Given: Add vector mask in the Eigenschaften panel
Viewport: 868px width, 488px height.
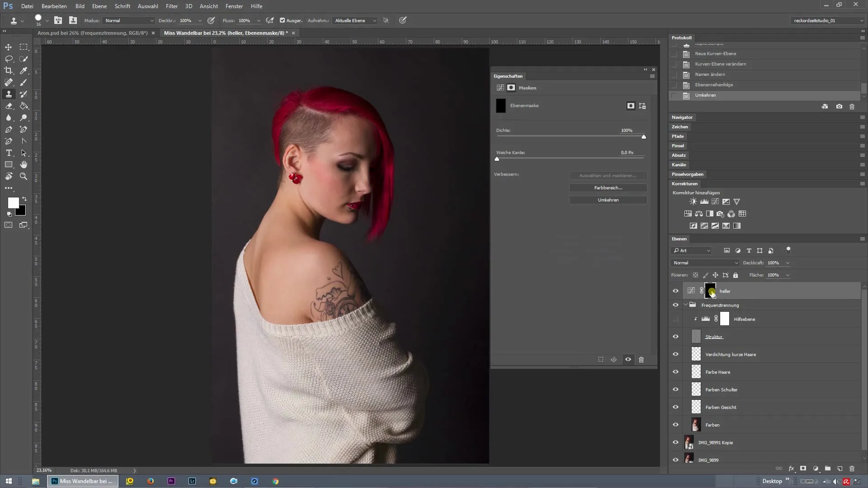Looking at the screenshot, I should (x=642, y=106).
